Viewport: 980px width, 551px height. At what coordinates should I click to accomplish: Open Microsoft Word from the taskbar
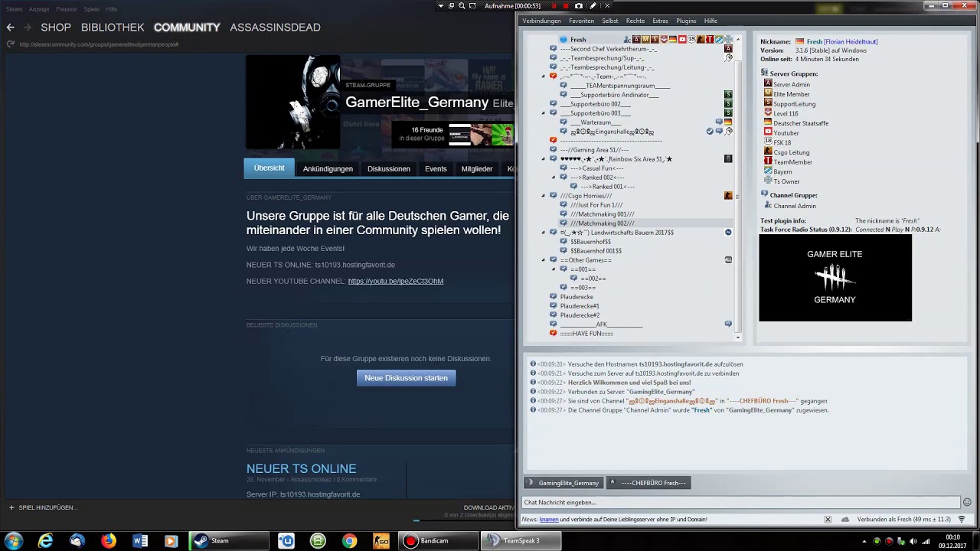(x=140, y=541)
